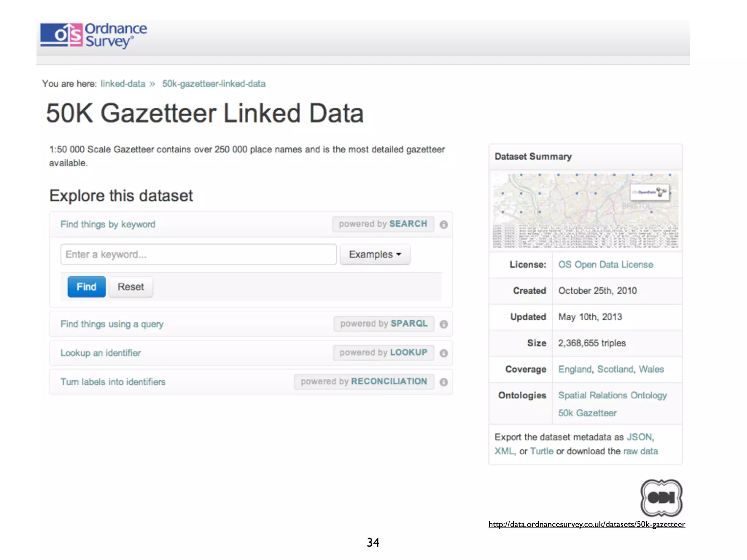Click the powered by LOOKUP badge
Image resolution: width=747 pixels, height=560 pixels.
click(383, 353)
